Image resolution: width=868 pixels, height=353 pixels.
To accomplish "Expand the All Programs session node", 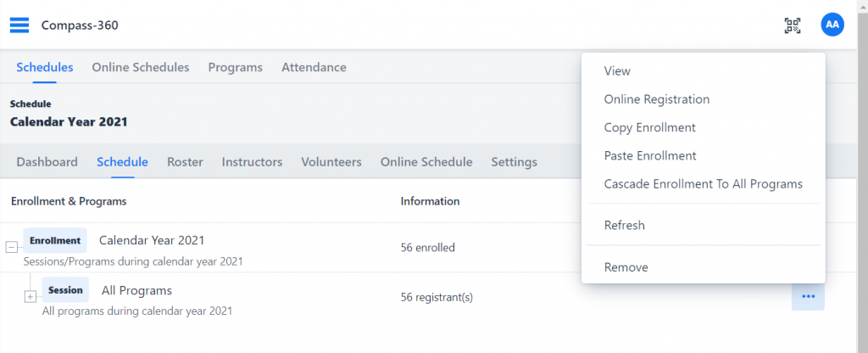I will (30, 297).
